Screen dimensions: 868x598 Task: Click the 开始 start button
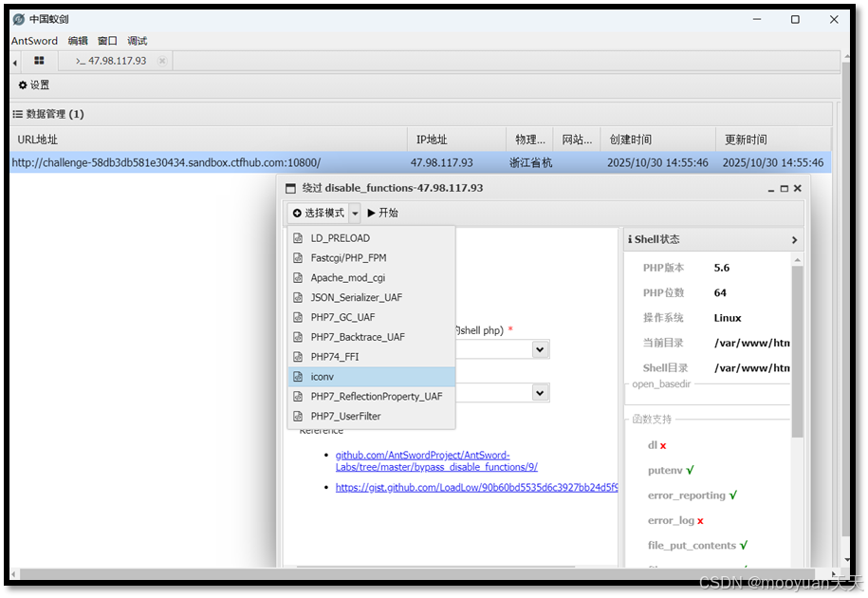click(x=382, y=214)
